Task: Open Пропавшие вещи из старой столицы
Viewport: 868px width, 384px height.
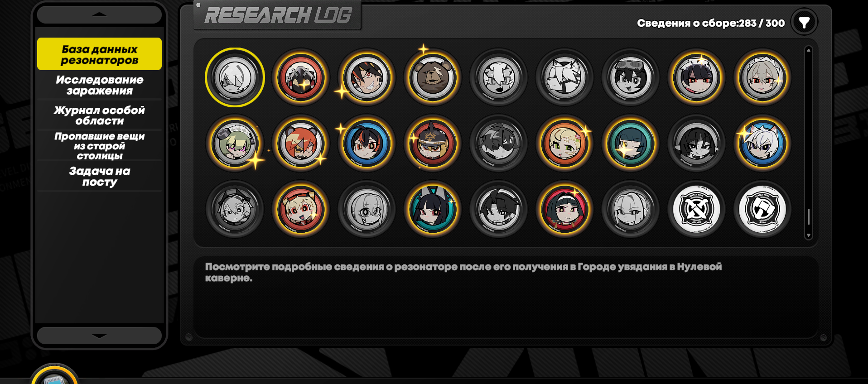Action: [x=99, y=146]
